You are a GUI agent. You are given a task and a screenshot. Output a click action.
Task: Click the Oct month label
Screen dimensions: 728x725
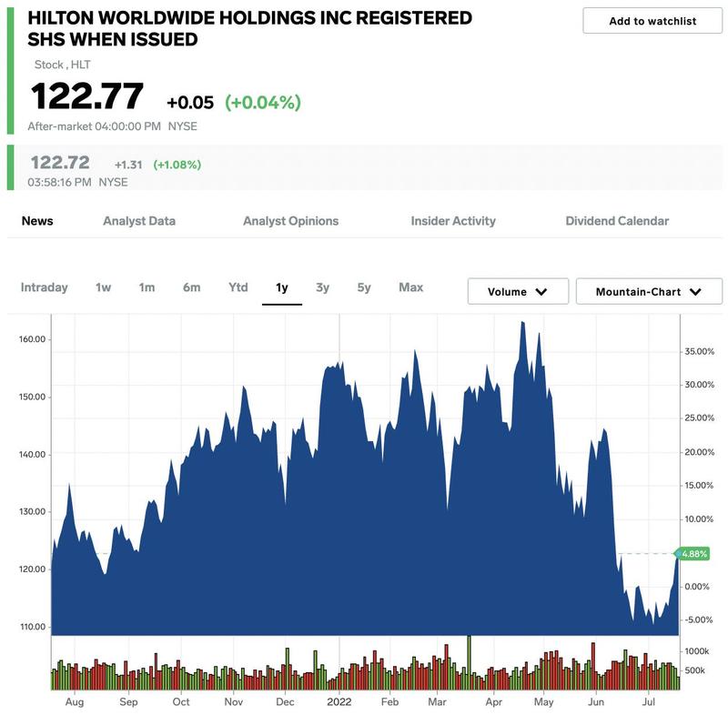pyautogui.click(x=180, y=701)
